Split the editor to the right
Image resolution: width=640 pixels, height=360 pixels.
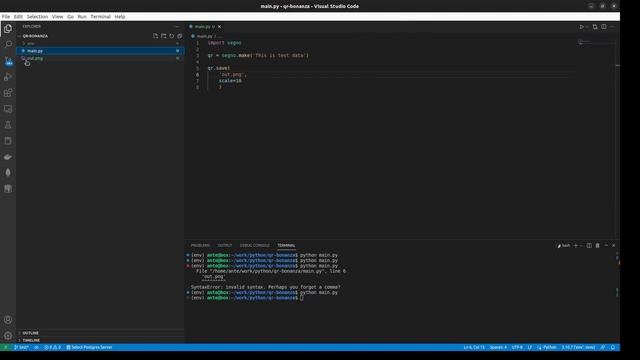pos(604,27)
